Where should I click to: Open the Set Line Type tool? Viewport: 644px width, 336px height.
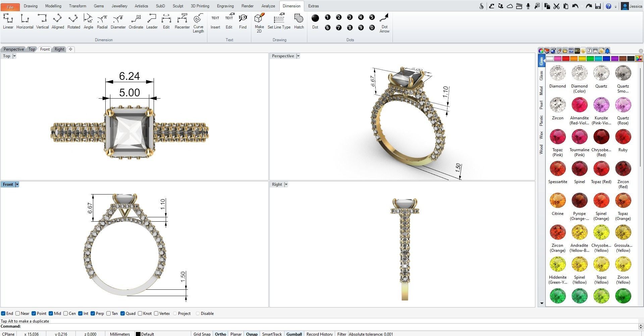click(x=279, y=22)
